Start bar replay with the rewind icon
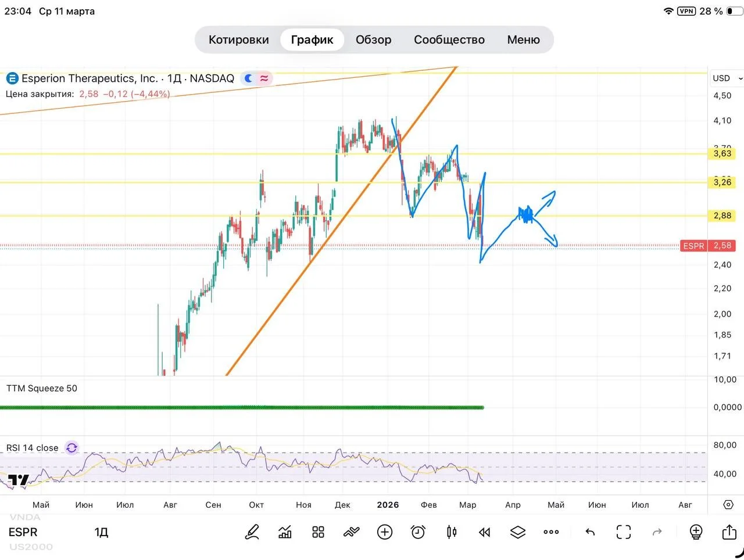The height and width of the screenshot is (560, 744). click(x=484, y=532)
